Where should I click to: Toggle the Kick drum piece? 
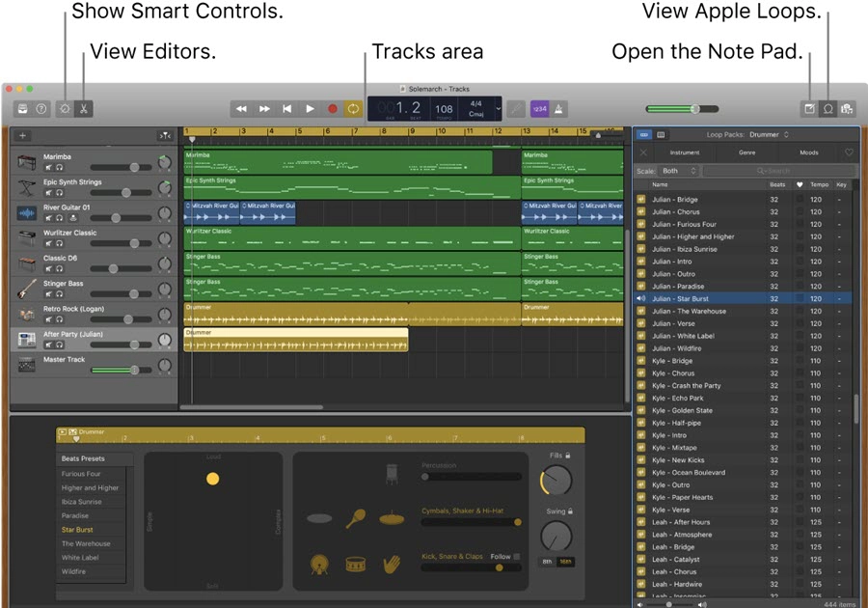(319, 565)
